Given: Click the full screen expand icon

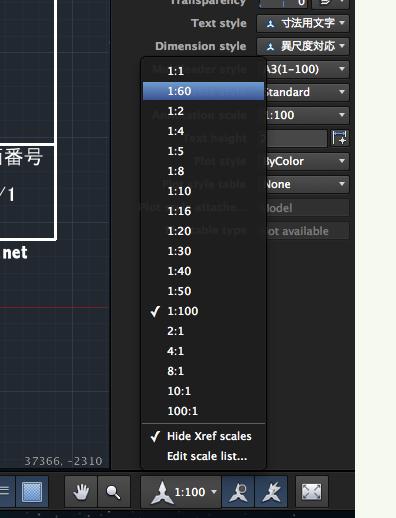Looking at the screenshot, I should 312,492.
